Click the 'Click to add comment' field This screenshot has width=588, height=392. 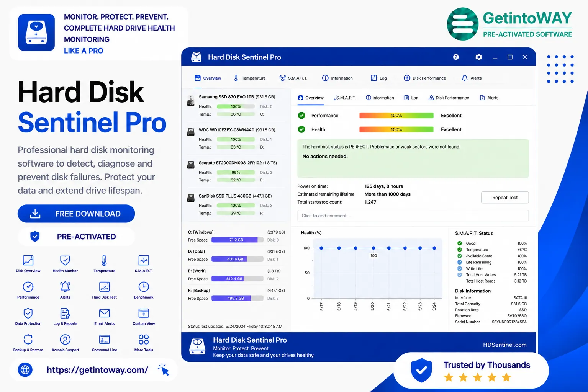(x=413, y=216)
